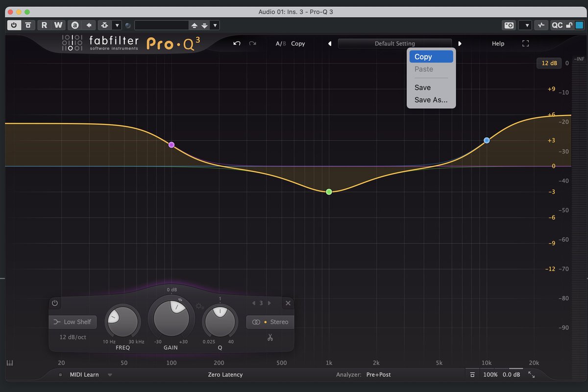Open the QC quick controls button
The height and width of the screenshot is (392, 588).
(x=557, y=25)
